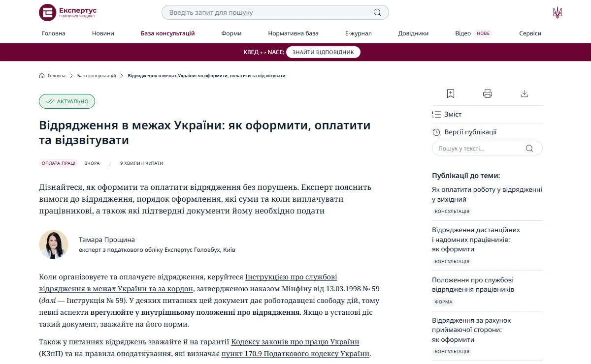591x364 pixels.
Task: Open Зміст table of contents
Action: pos(453,114)
